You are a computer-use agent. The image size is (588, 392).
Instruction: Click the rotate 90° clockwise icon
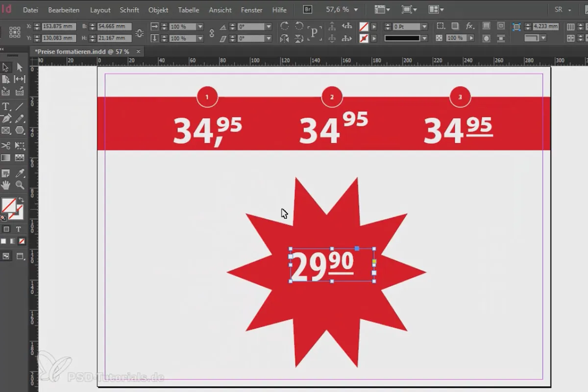click(x=285, y=26)
